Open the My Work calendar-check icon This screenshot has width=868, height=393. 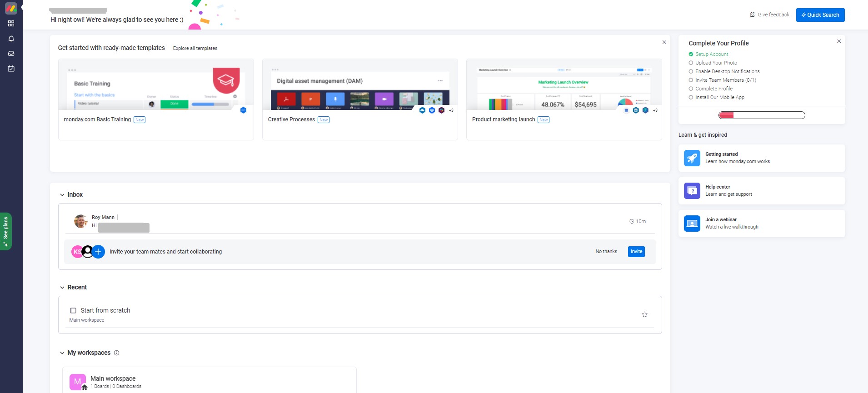click(11, 69)
